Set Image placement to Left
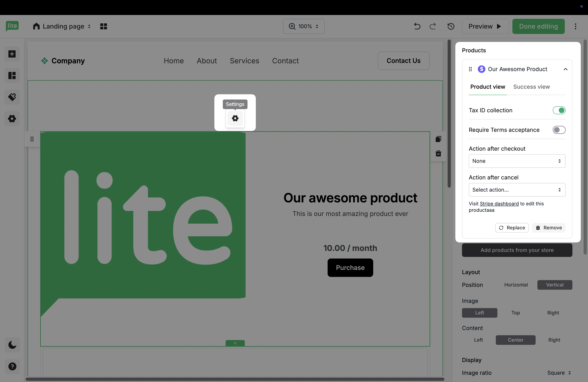Image resolution: width=588 pixels, height=382 pixels. 480,313
